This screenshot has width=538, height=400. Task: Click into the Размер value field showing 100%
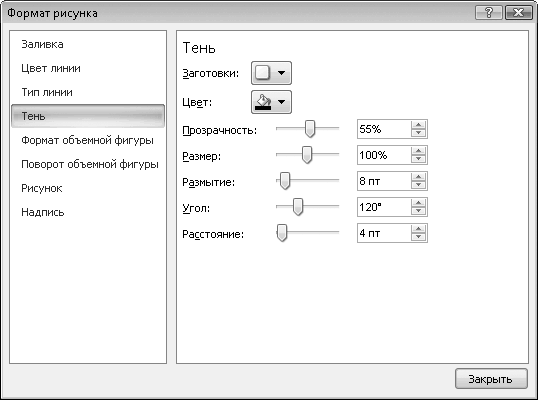(x=384, y=155)
